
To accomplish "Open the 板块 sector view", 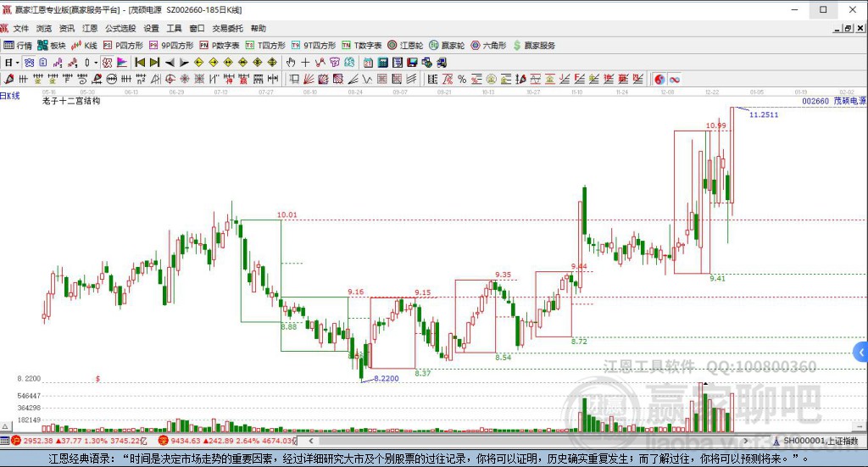I will point(52,46).
